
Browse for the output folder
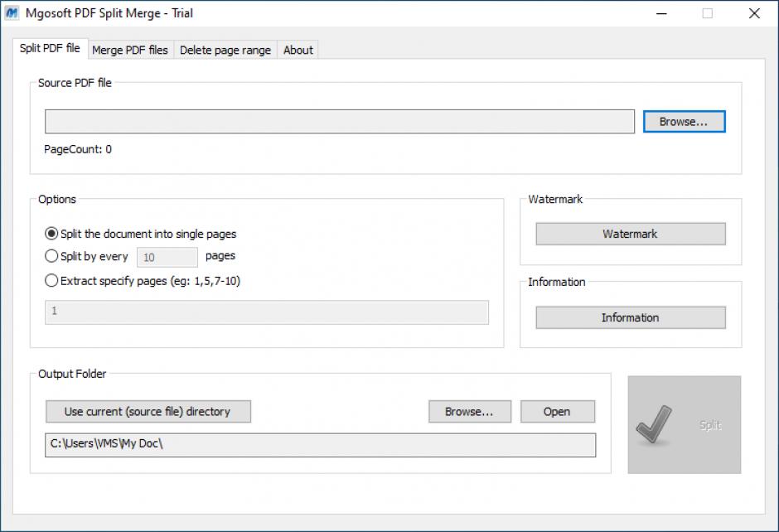pyautogui.click(x=470, y=411)
